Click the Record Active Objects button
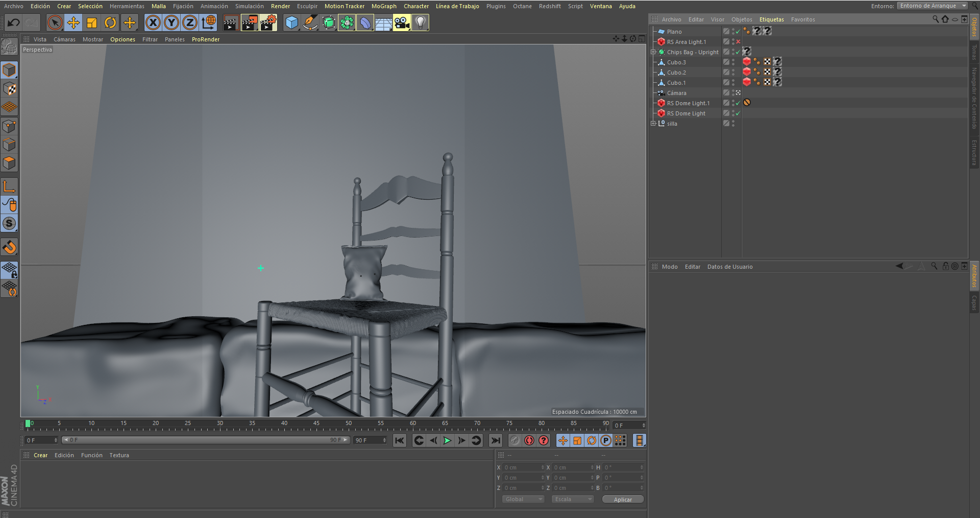Screen dimensions: 980x518 515,440
